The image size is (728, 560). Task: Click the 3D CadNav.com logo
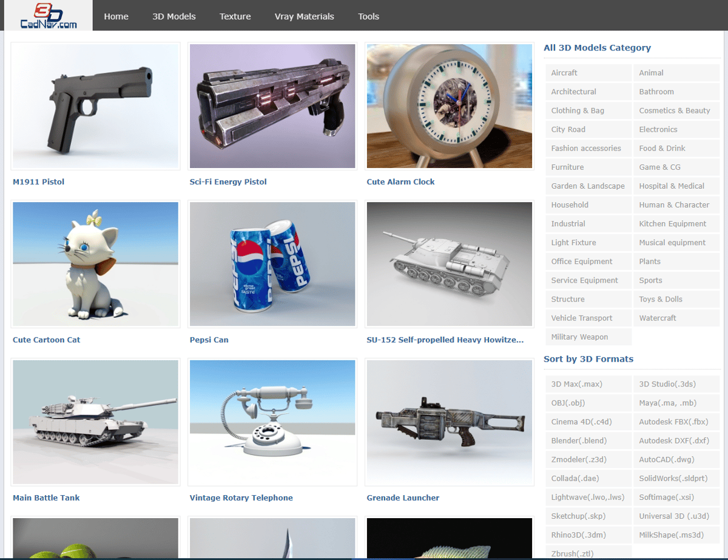[49, 15]
